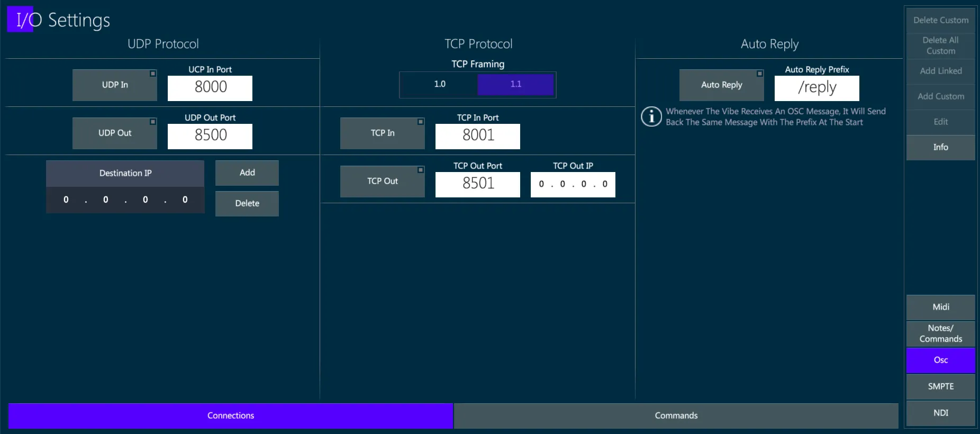
Task: Click the Edit button in sidebar
Action: pyautogui.click(x=941, y=122)
